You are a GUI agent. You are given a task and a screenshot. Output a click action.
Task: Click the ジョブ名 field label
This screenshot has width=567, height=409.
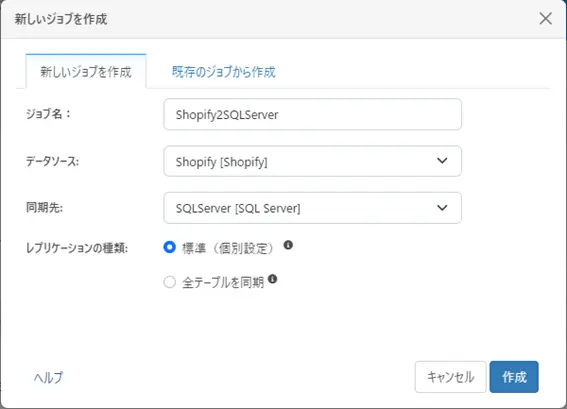pos(48,114)
